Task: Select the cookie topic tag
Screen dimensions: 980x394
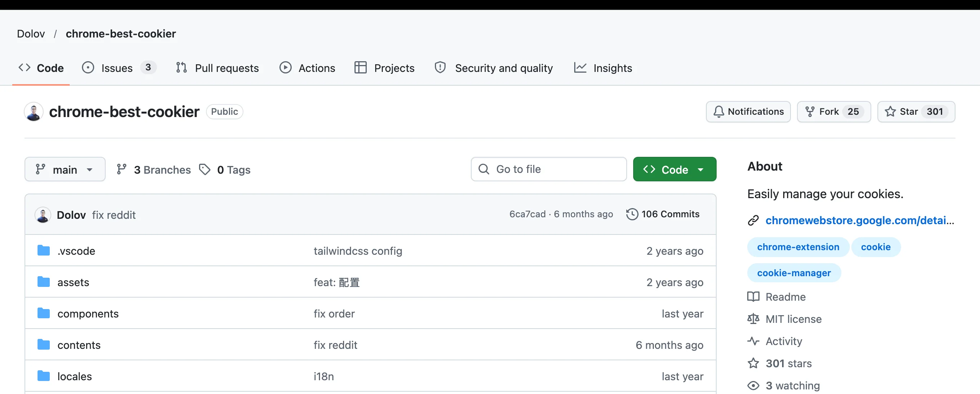Action: click(x=876, y=247)
